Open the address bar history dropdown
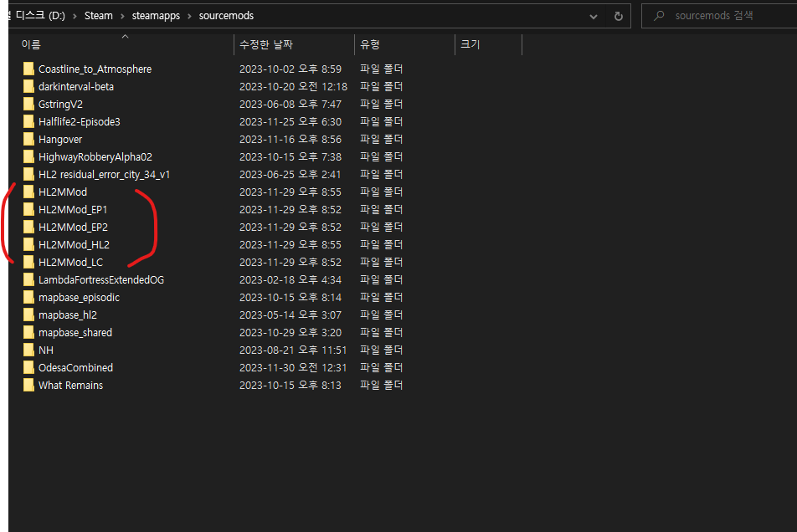This screenshot has height=532, width=797. (x=594, y=16)
